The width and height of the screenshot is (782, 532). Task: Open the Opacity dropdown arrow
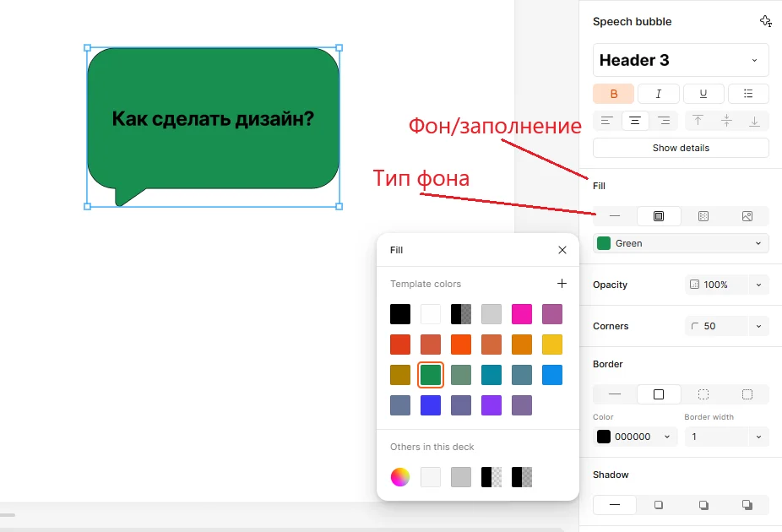coord(758,285)
